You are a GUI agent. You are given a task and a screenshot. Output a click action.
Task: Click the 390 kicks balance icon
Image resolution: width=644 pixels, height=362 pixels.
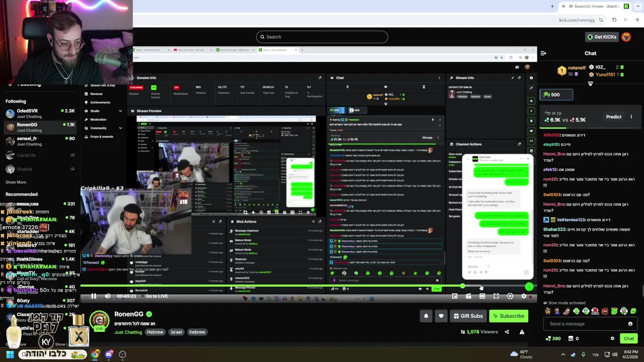click(x=548, y=339)
